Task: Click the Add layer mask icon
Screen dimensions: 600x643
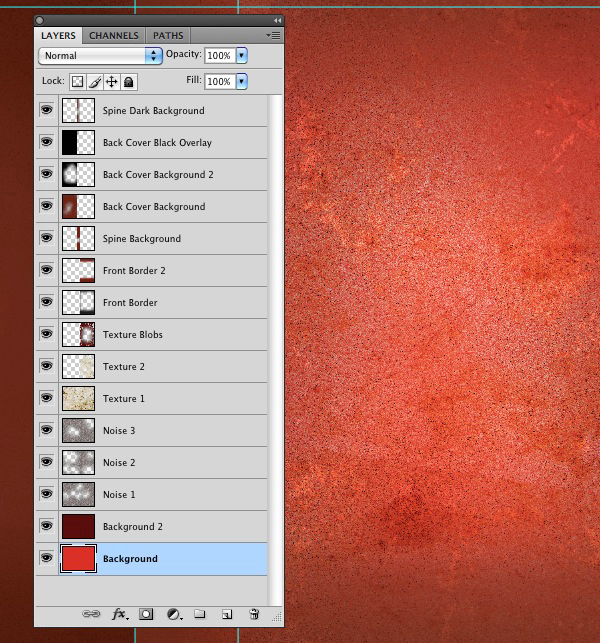Action: point(146,614)
